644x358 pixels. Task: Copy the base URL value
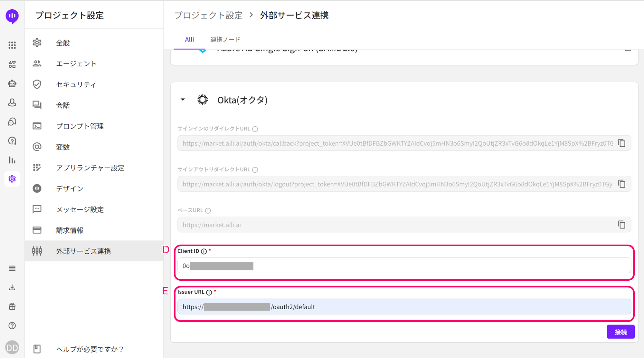point(621,225)
